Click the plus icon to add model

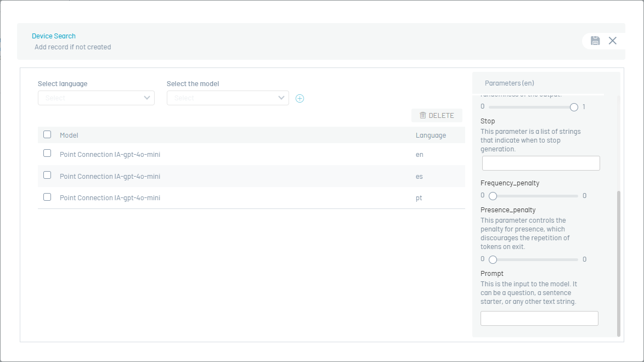coord(300,98)
